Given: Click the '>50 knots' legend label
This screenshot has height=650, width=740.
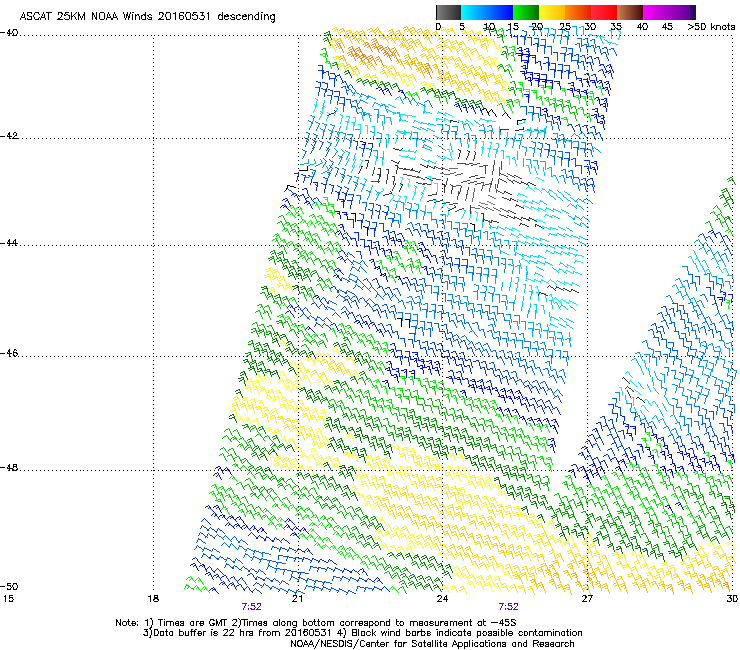Looking at the screenshot, I should coord(711,26).
